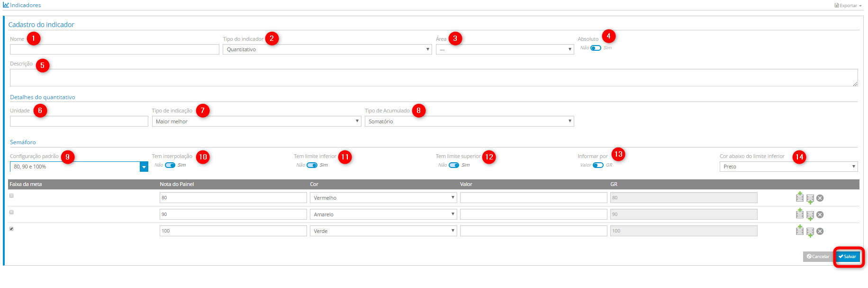868x288 pixels.
Task: Toggle the Absoluto switch
Action: (596, 48)
